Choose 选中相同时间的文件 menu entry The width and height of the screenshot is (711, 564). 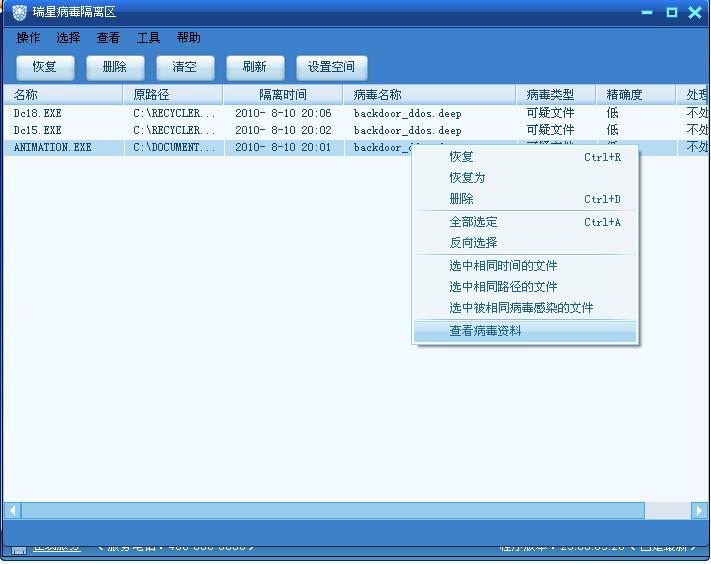point(525,266)
